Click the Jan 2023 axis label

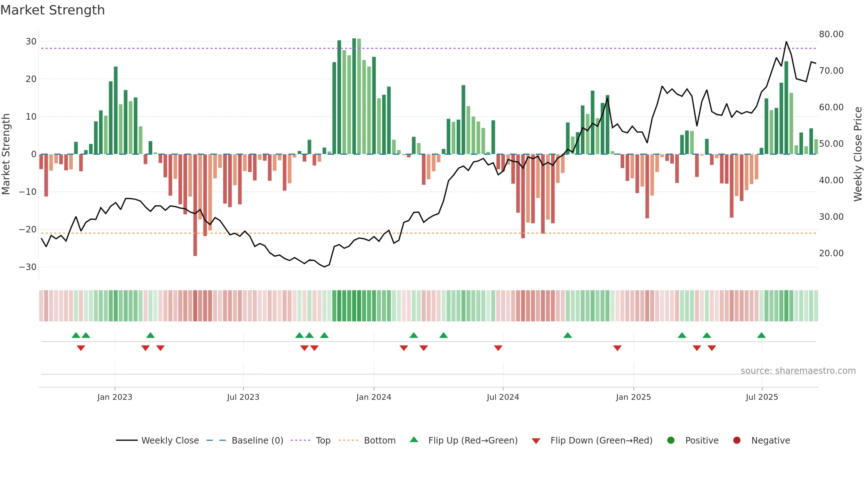[115, 397]
